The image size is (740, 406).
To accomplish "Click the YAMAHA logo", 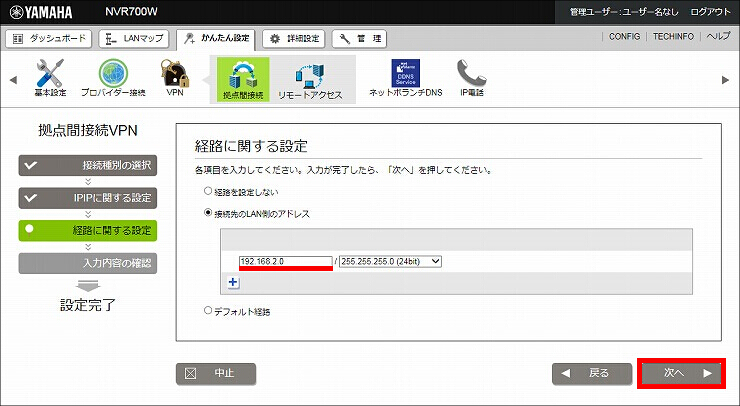I will tap(41, 12).
